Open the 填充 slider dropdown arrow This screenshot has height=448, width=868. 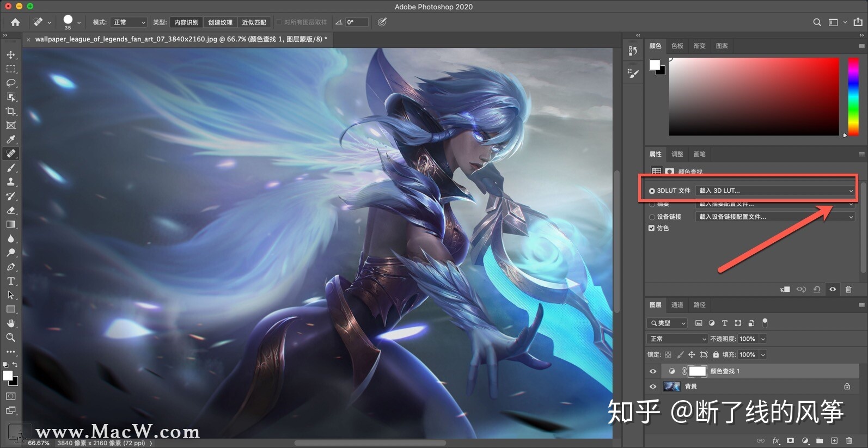click(763, 355)
